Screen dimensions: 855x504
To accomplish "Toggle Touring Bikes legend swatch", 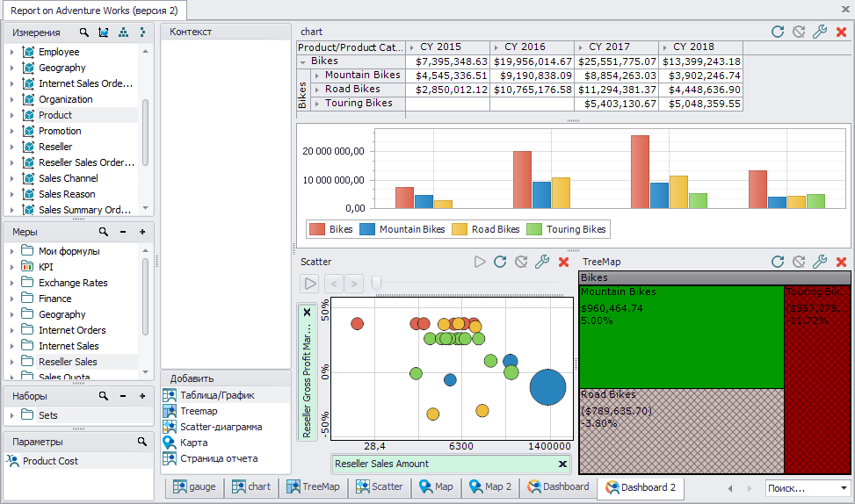I will 534,229.
